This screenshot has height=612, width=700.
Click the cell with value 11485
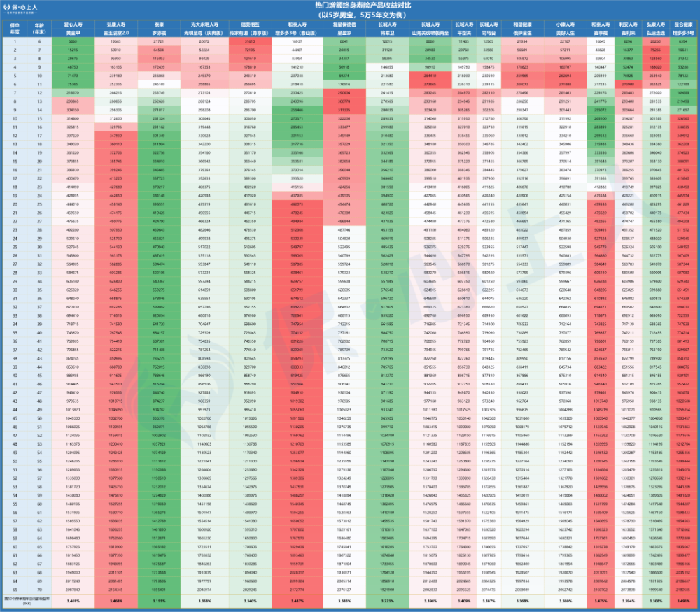[464, 41]
